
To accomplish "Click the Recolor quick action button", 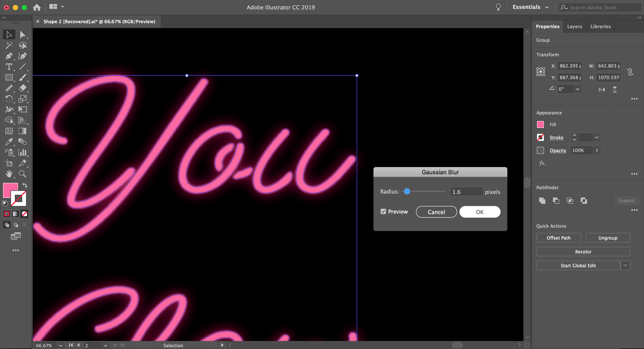I will pos(583,251).
